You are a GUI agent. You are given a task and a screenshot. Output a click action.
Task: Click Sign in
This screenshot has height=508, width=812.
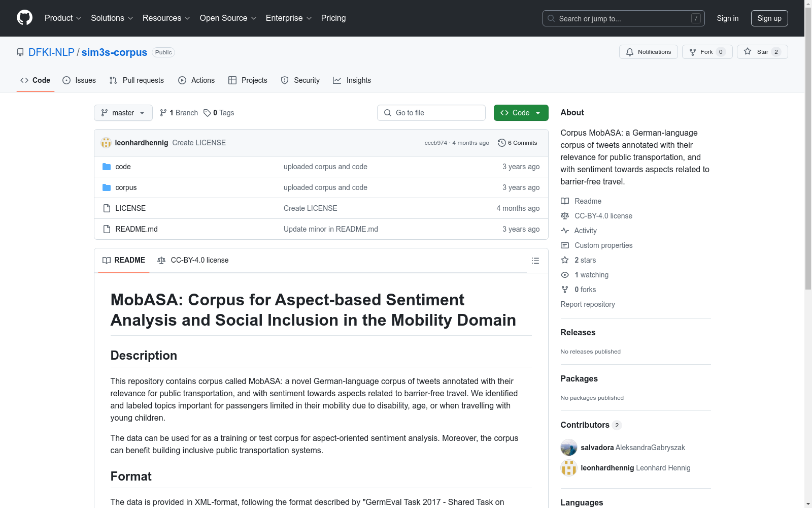tap(728, 18)
